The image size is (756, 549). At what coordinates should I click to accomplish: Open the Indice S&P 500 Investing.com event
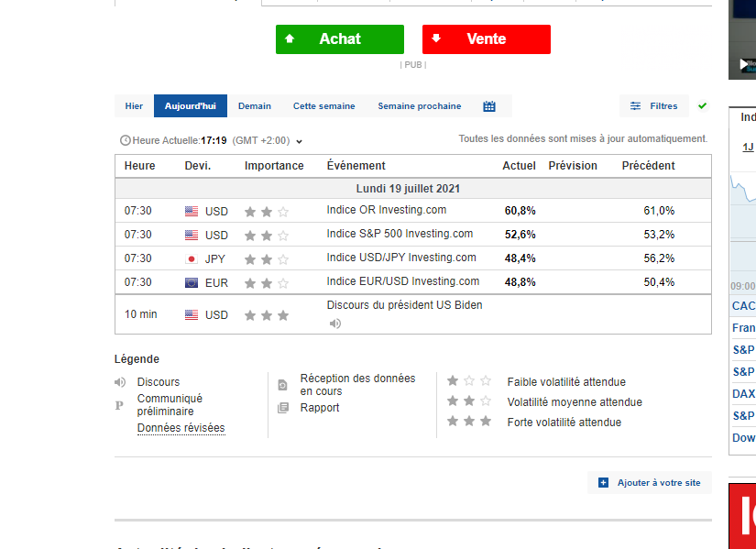400,234
